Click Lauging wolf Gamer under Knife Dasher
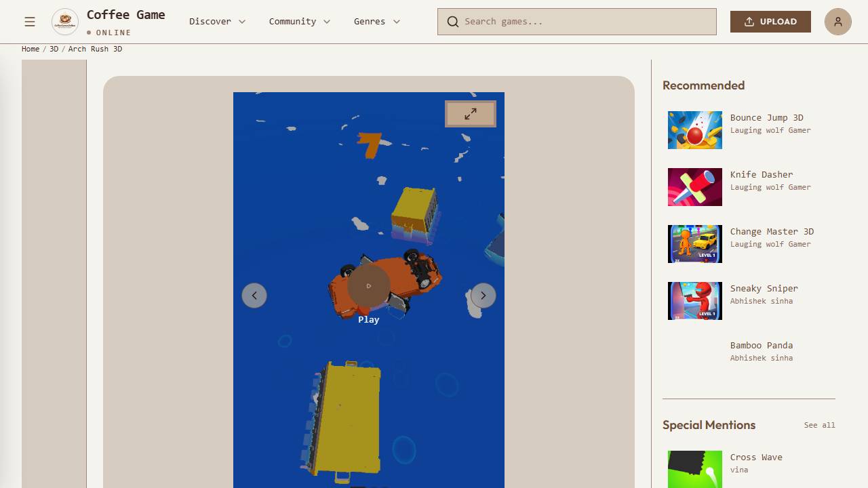Viewport: 868px width, 488px height. pyautogui.click(x=770, y=187)
